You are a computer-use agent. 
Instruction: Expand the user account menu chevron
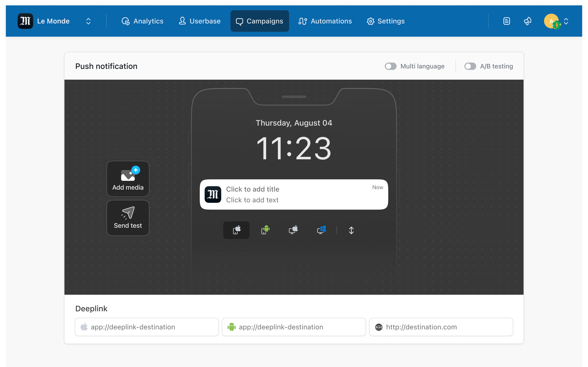(567, 21)
